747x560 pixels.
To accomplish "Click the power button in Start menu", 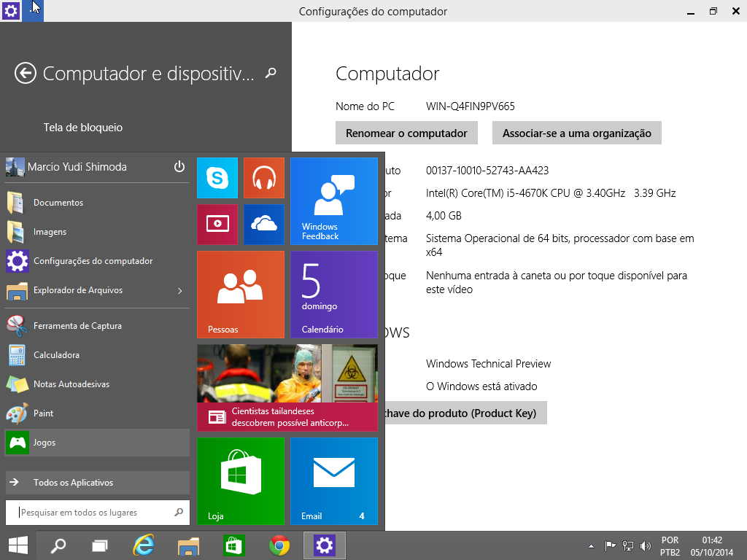I will (x=179, y=167).
